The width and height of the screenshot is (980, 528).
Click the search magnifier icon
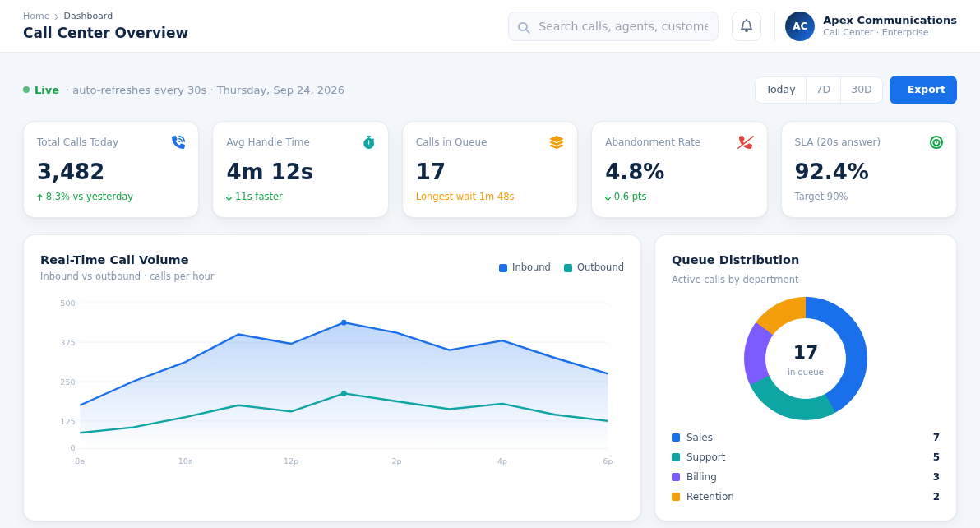524,27
